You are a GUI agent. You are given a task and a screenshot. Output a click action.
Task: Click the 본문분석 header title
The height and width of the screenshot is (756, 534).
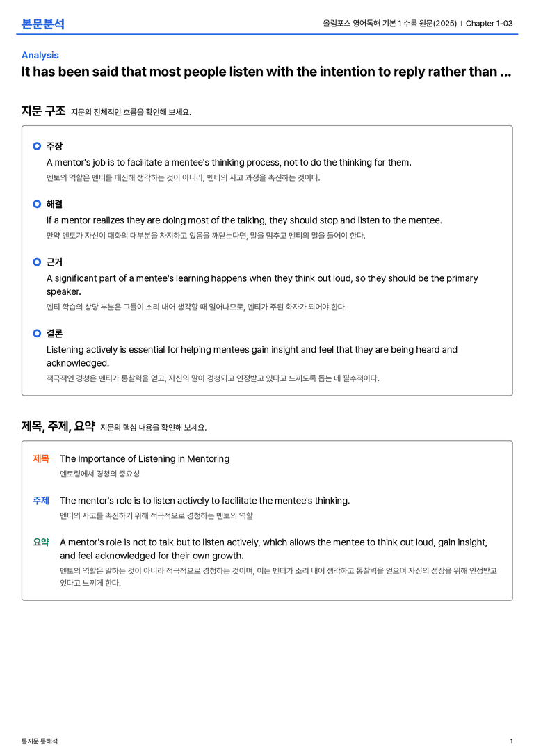click(x=43, y=24)
